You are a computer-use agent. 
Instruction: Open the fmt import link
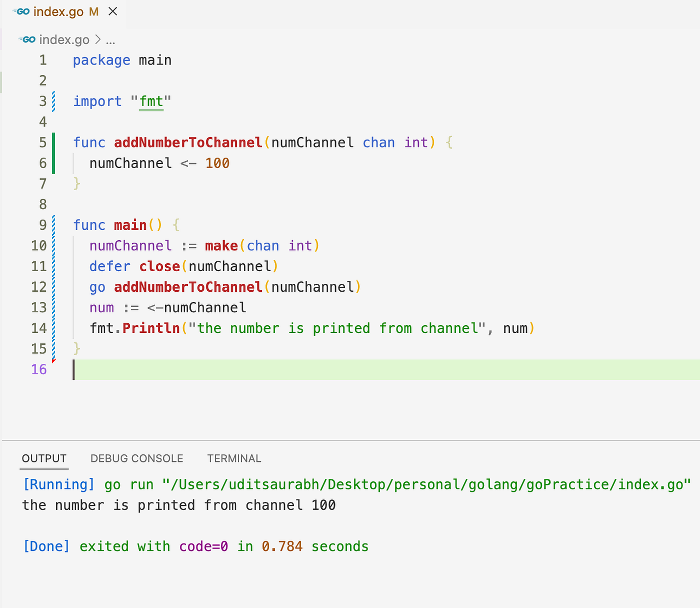click(x=151, y=101)
